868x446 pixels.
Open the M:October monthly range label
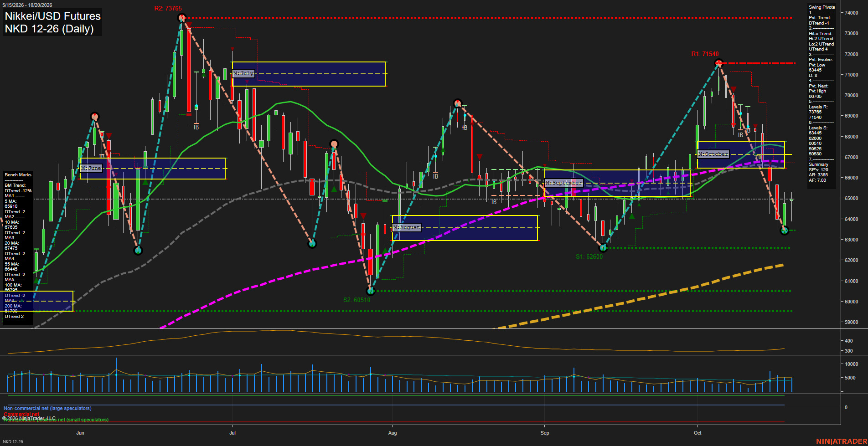tap(713, 154)
